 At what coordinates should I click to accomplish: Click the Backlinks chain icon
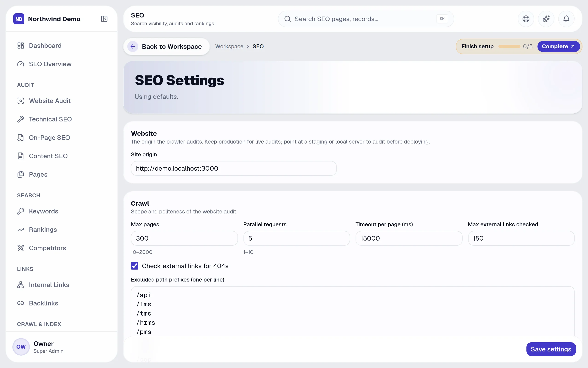click(x=21, y=303)
